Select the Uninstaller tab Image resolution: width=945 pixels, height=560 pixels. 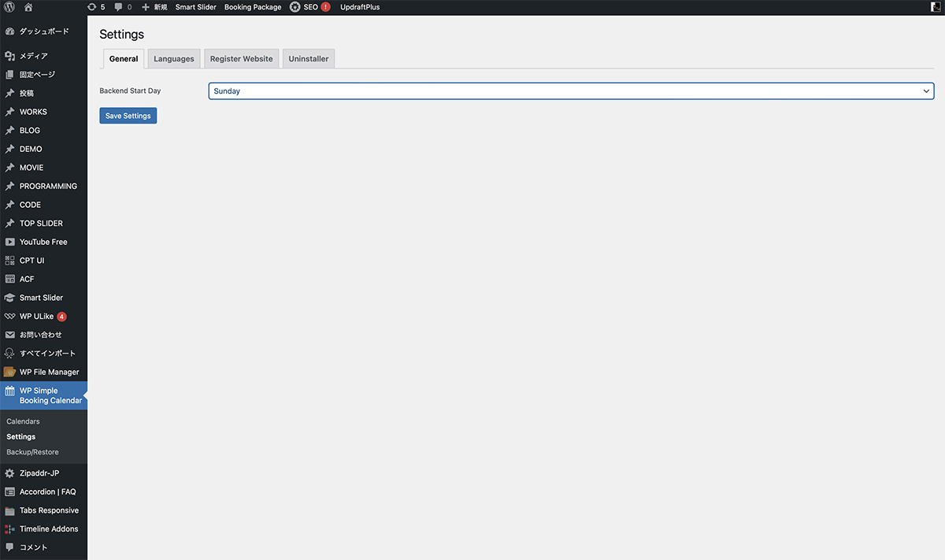[309, 59]
